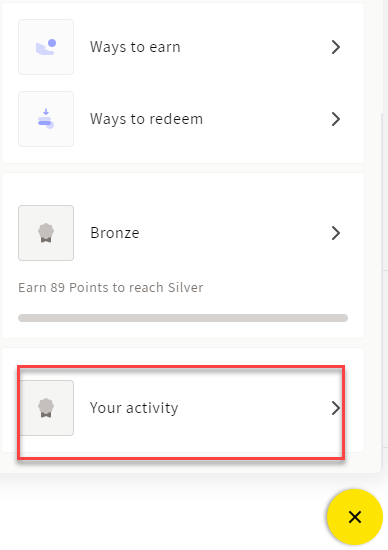Screen dimensions: 388x550
Task: Click the Ways to redeem coins icon
Action: (x=46, y=119)
